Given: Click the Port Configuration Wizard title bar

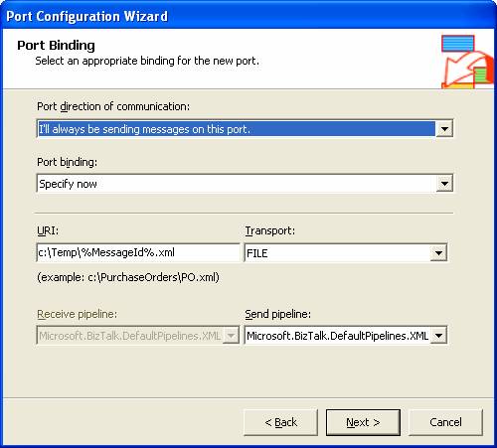Looking at the screenshot, I should 248,16.
